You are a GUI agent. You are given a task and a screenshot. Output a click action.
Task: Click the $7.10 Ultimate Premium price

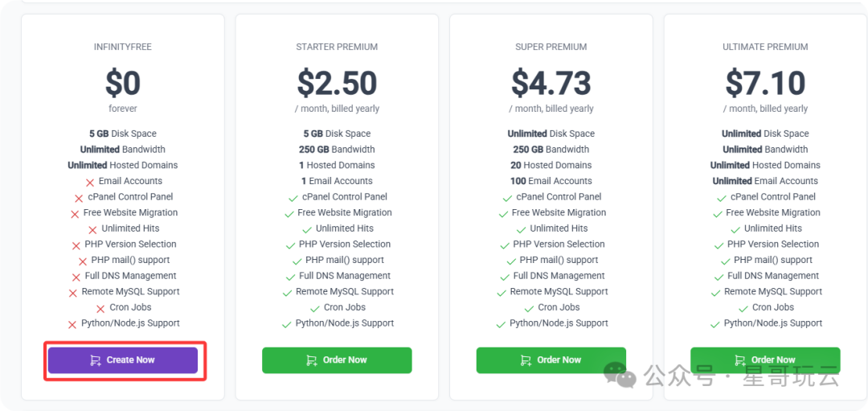click(765, 83)
